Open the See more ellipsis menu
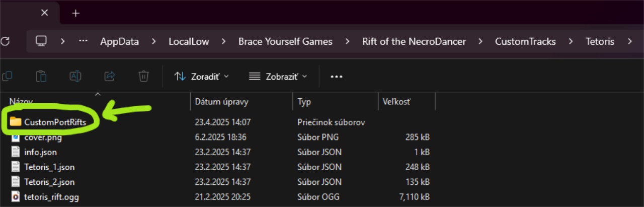644x207 pixels. pyautogui.click(x=336, y=77)
